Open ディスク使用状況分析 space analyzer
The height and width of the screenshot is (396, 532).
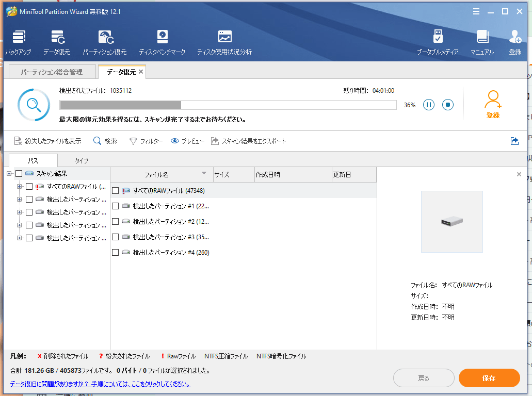224,42
